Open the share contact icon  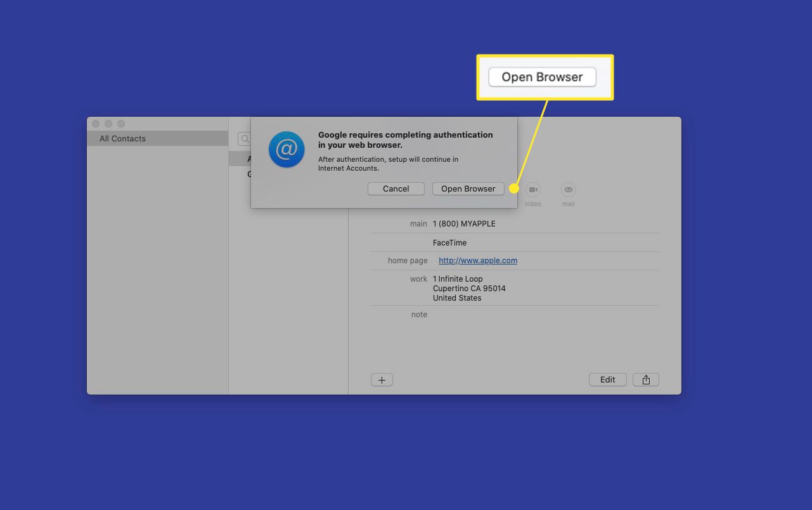(646, 379)
